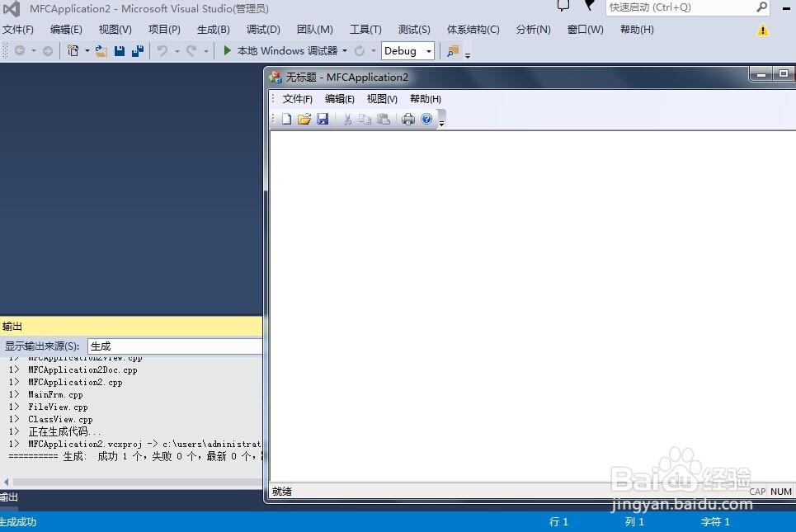Click the Redo arrow icon

(x=191, y=51)
